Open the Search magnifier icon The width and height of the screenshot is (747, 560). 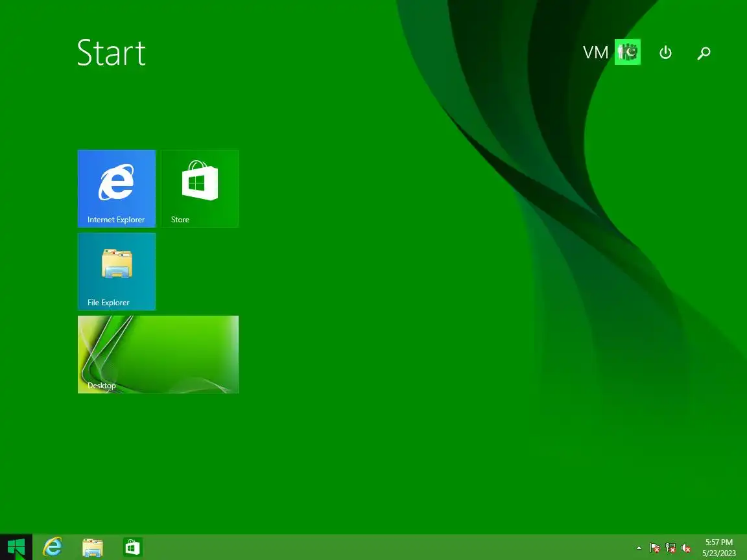(704, 53)
